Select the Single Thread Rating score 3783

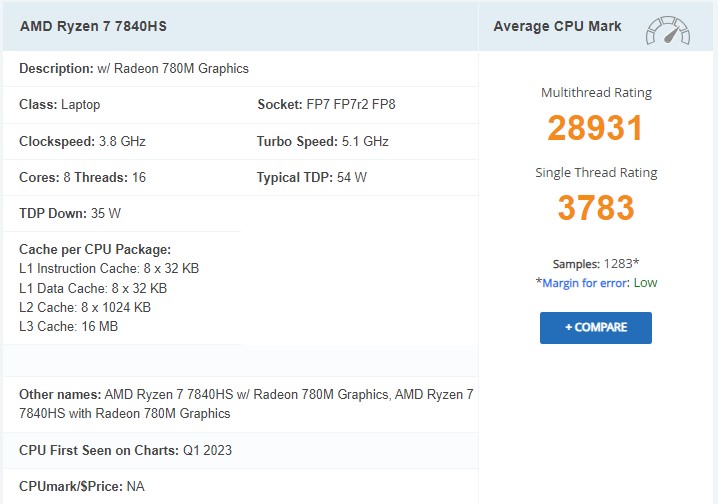(596, 208)
